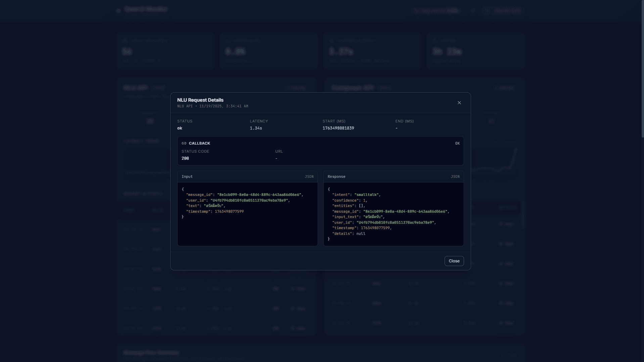This screenshot has height=362, width=644.
Task: Click the status value "ok"
Action: [180, 128]
